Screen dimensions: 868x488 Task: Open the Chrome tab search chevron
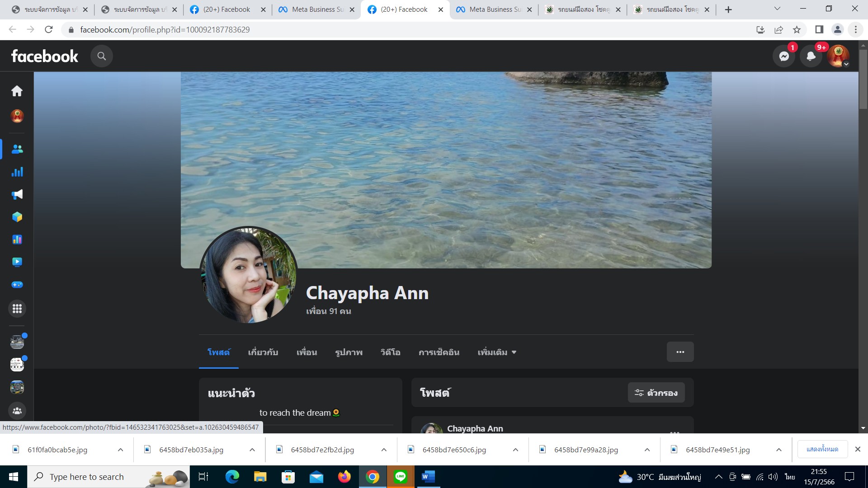point(777,9)
